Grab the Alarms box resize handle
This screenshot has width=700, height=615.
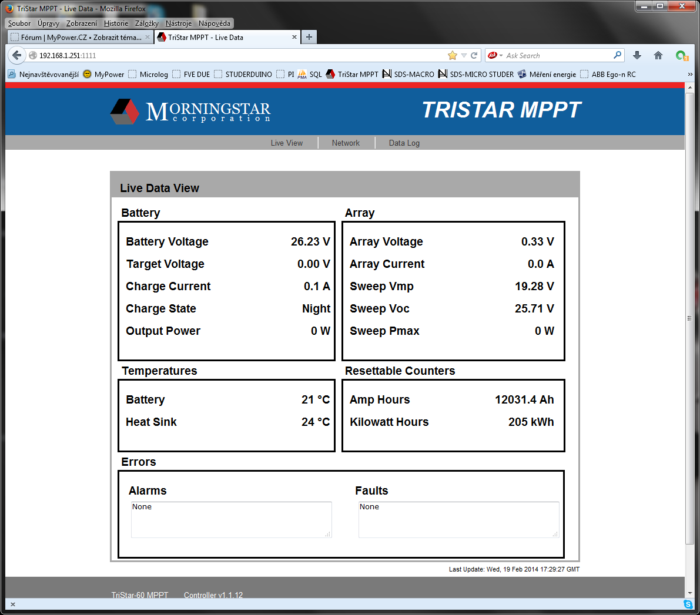328,534
